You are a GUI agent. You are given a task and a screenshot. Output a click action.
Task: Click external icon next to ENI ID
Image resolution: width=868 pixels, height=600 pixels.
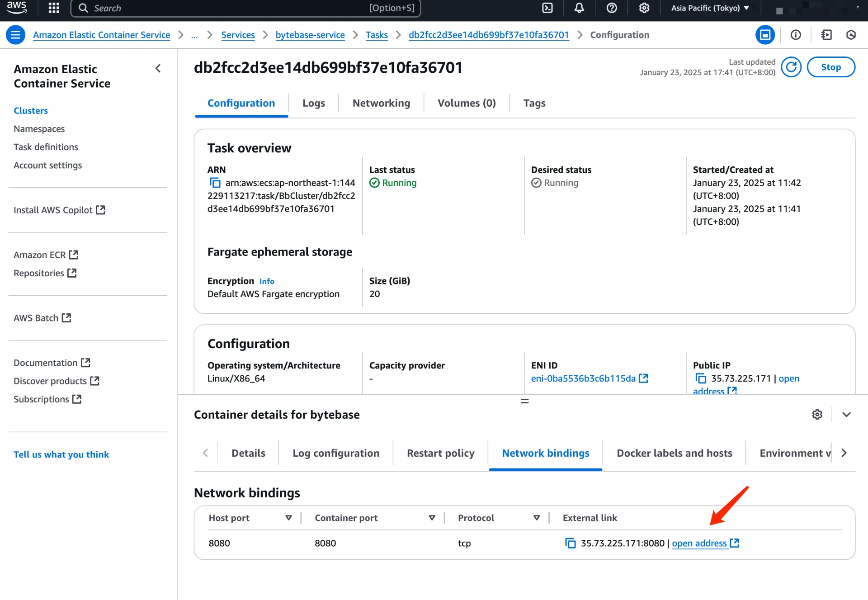644,378
